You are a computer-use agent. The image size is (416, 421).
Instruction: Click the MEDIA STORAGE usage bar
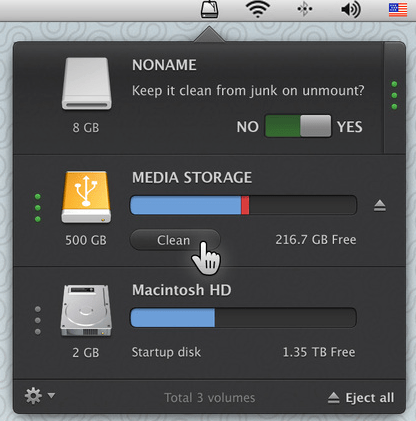tap(243, 205)
